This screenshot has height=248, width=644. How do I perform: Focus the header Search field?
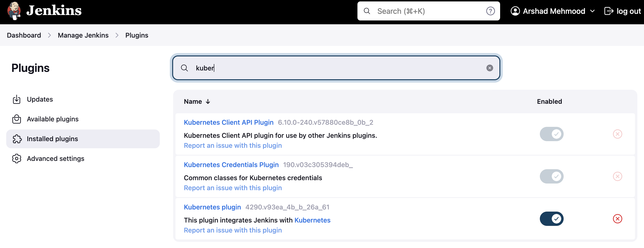tap(429, 11)
